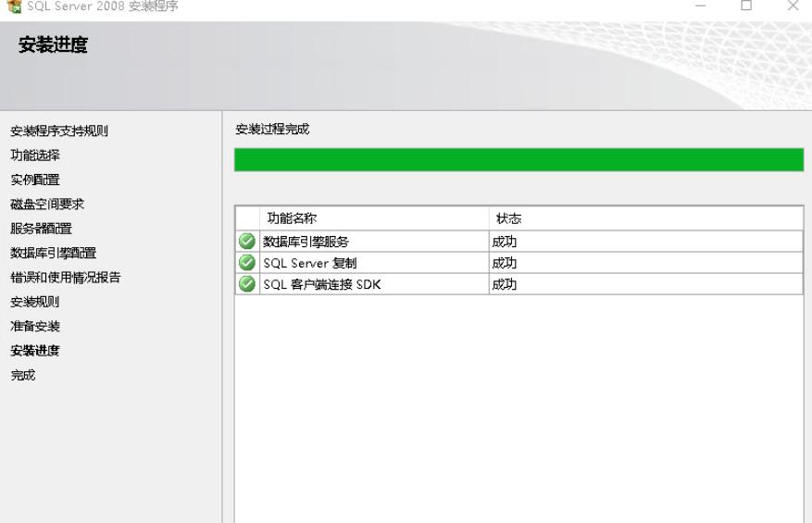Maximize the SQL Server 2008 setup window
Viewport: 812px width, 523px height.
[x=746, y=6]
